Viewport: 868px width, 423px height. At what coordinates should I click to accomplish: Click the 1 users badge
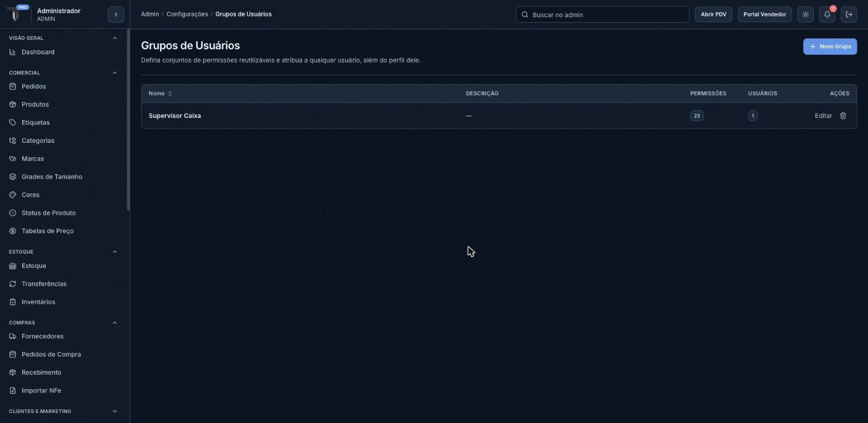(x=753, y=116)
